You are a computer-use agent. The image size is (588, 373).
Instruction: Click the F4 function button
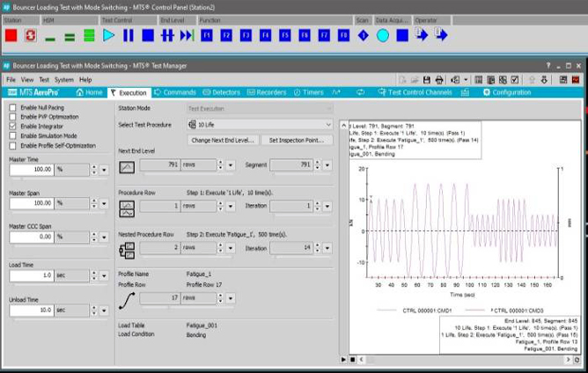click(x=265, y=36)
